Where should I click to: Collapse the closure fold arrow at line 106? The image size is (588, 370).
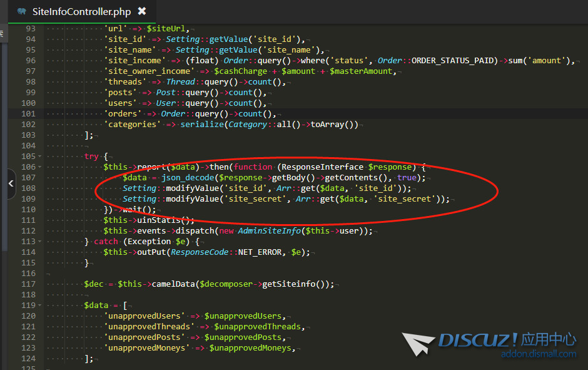click(x=40, y=167)
